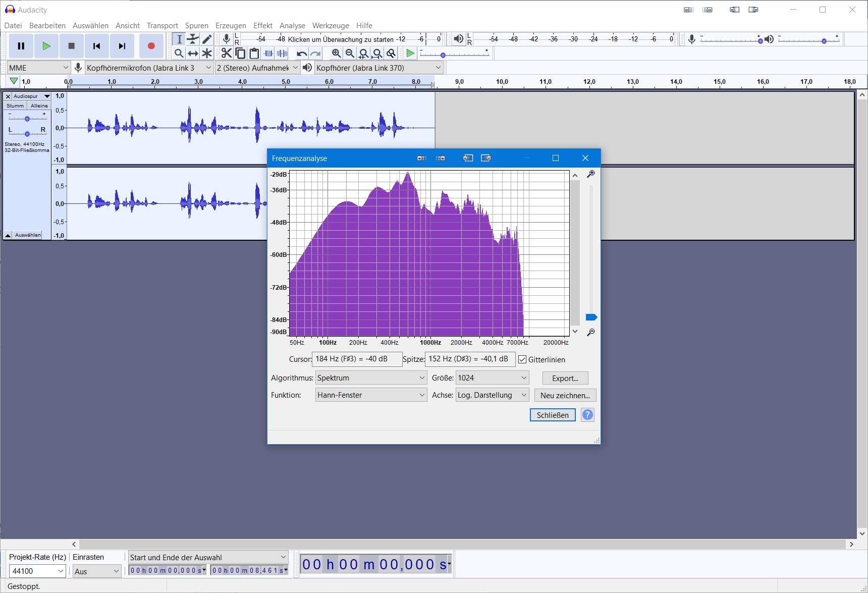The width and height of the screenshot is (868, 593).
Task: Select the Draw (pencil) tool
Action: [x=207, y=39]
